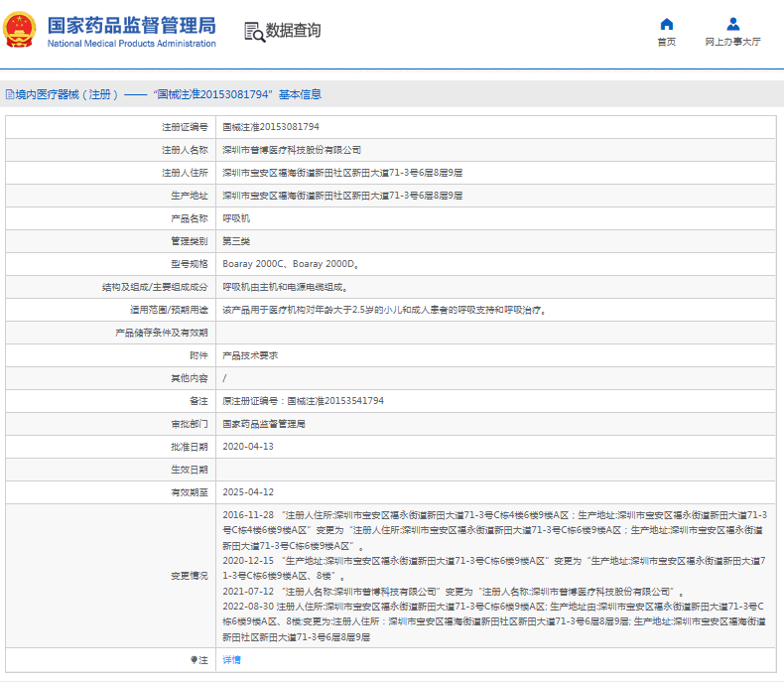Click the 管理类别 row label
784x682 pixels.
click(x=189, y=241)
